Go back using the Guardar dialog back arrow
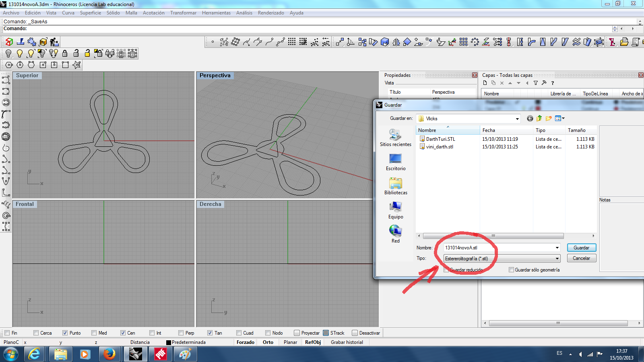644x362 pixels. (530, 118)
